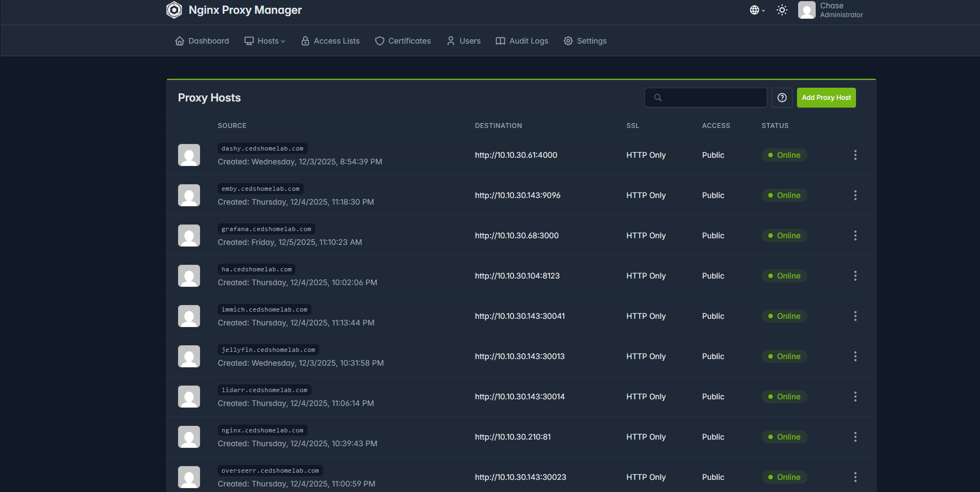980x492 pixels.
Task: Open actions menu for ha.cedshomelab.com
Action: pos(855,276)
